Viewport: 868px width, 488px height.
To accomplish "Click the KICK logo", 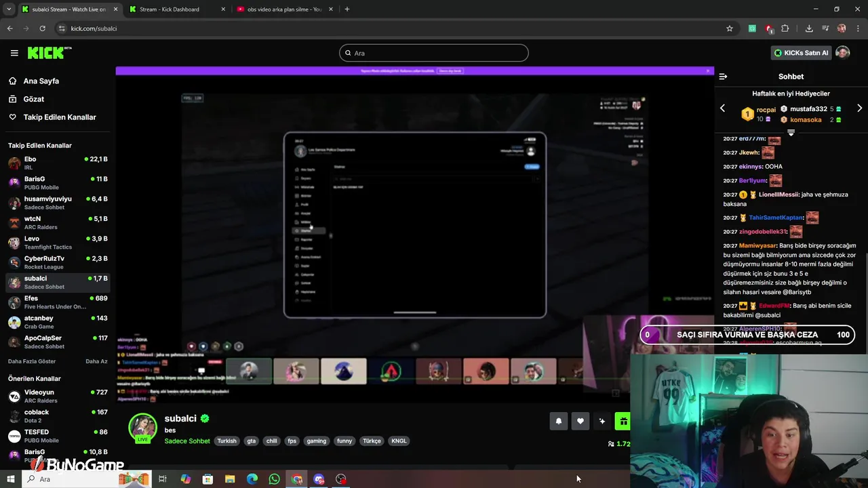I will tap(49, 53).
